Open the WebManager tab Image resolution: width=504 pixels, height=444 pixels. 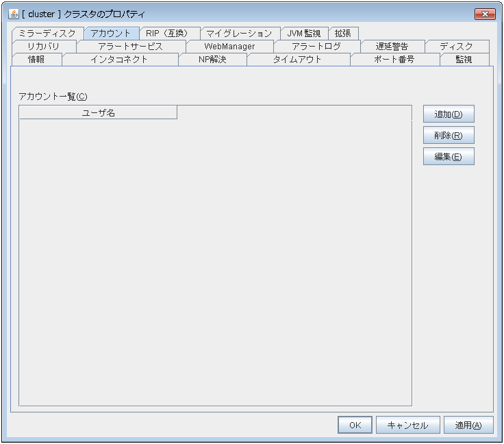tap(229, 46)
